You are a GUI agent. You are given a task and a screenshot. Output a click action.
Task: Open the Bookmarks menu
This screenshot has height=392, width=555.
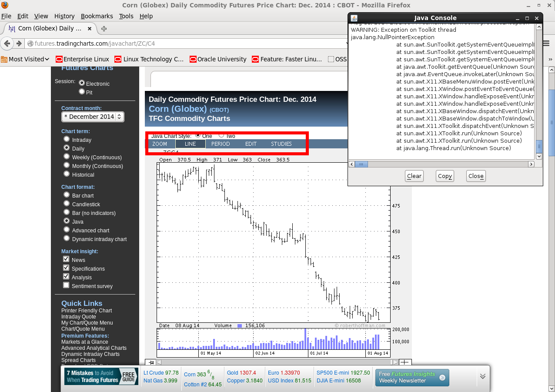click(x=97, y=16)
